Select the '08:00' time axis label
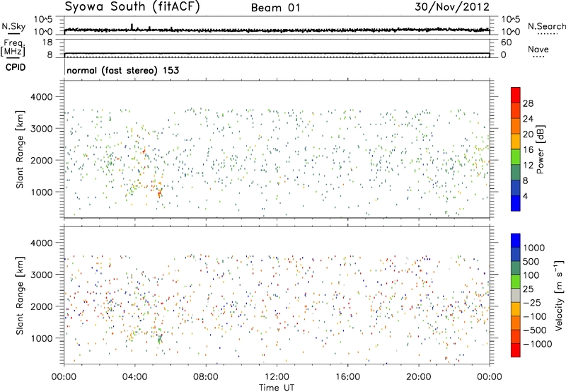Image resolution: width=566 pixels, height=392 pixels. click(206, 377)
